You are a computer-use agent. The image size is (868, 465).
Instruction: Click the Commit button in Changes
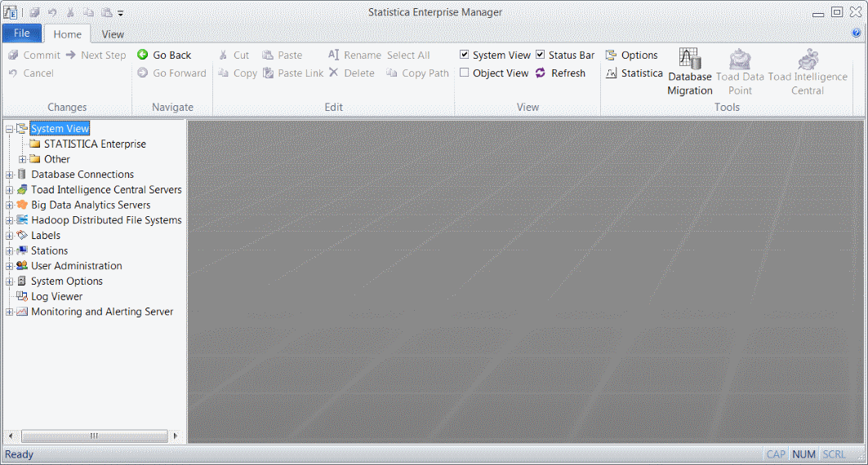click(34, 55)
